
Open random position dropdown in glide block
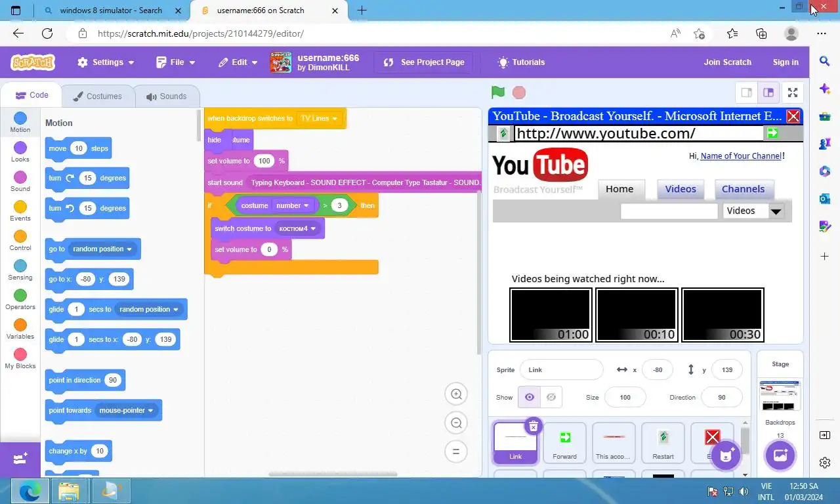coord(149,309)
